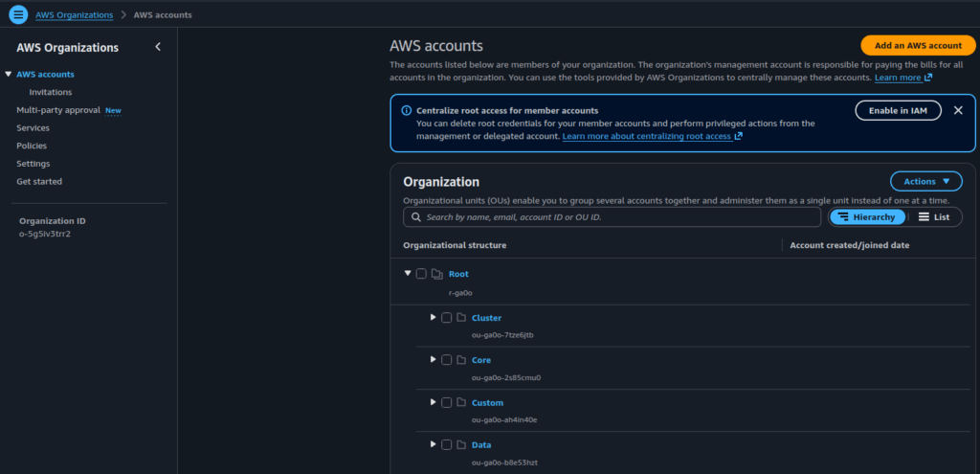
Task: Expand the Cluster organizational unit
Action: tap(433, 317)
